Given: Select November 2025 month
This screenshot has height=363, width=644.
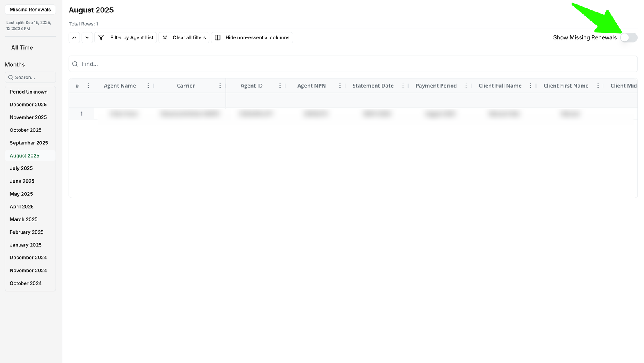Looking at the screenshot, I should [x=30, y=117].
